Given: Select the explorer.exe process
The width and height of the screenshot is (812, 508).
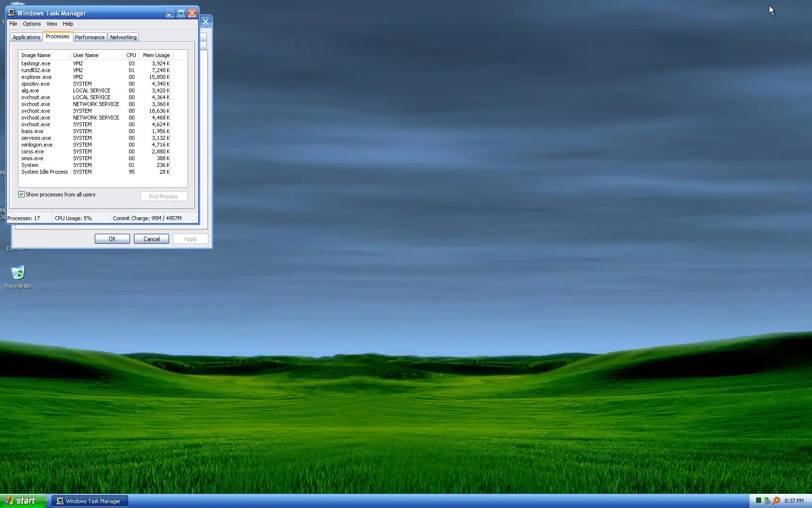Looking at the screenshot, I should click(96, 77).
